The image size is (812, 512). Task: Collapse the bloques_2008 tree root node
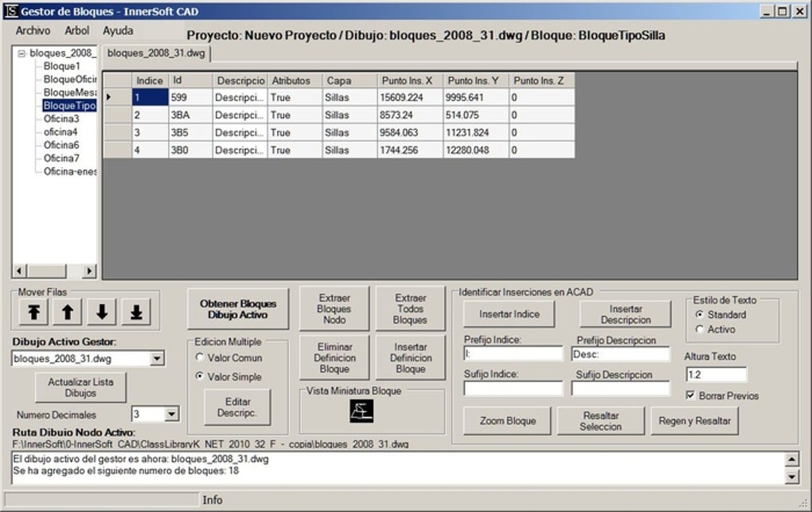pos(21,53)
